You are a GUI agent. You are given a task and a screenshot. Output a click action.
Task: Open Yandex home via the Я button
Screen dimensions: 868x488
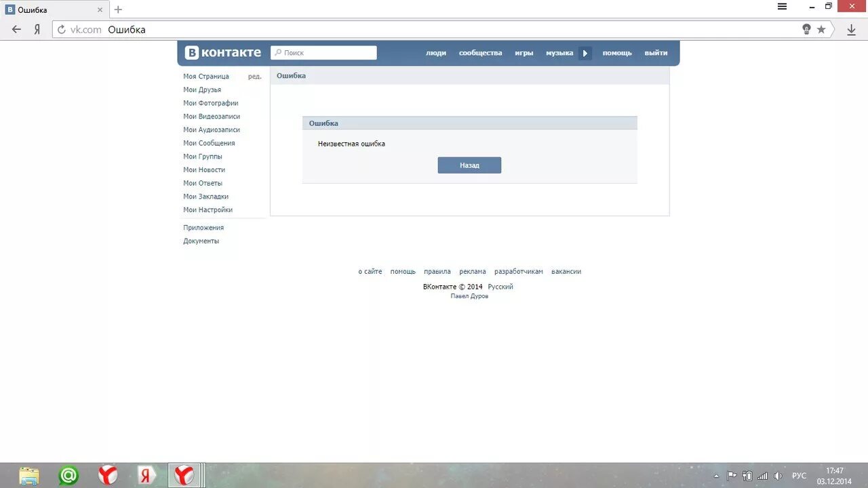click(x=37, y=30)
